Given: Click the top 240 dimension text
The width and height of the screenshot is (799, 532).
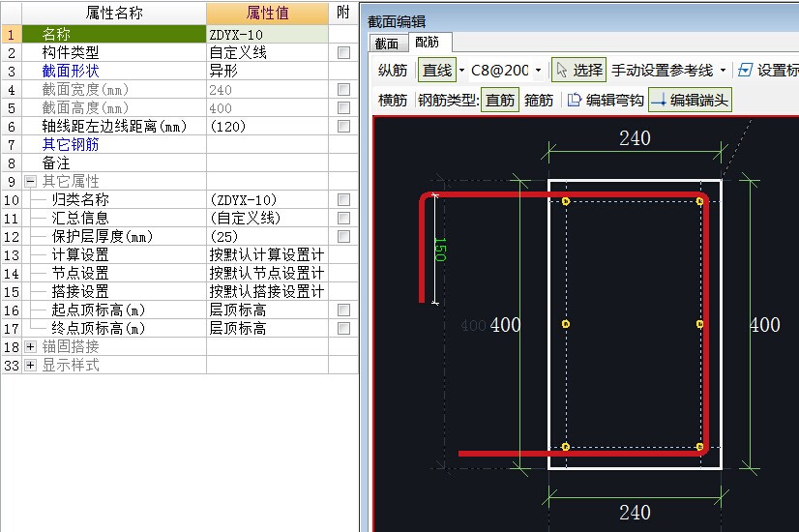Looking at the screenshot, I should pos(635,138).
